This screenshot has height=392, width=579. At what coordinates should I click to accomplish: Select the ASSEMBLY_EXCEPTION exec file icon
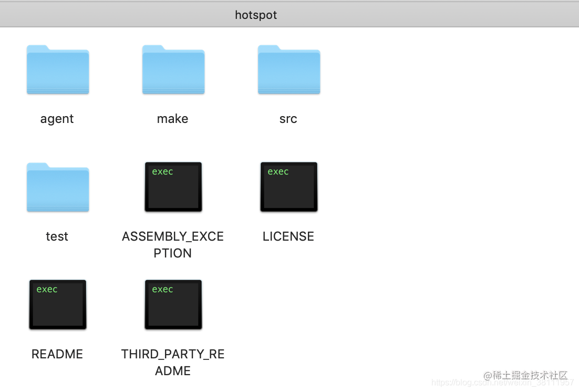[173, 187]
